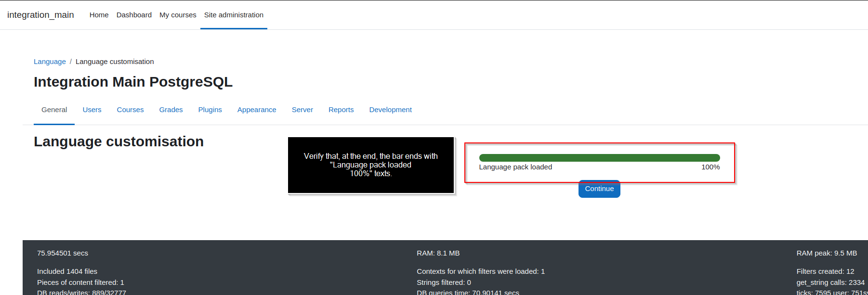Click the 'Language customisation' page heading
Viewport: 868px width, 295px height.
tap(118, 141)
